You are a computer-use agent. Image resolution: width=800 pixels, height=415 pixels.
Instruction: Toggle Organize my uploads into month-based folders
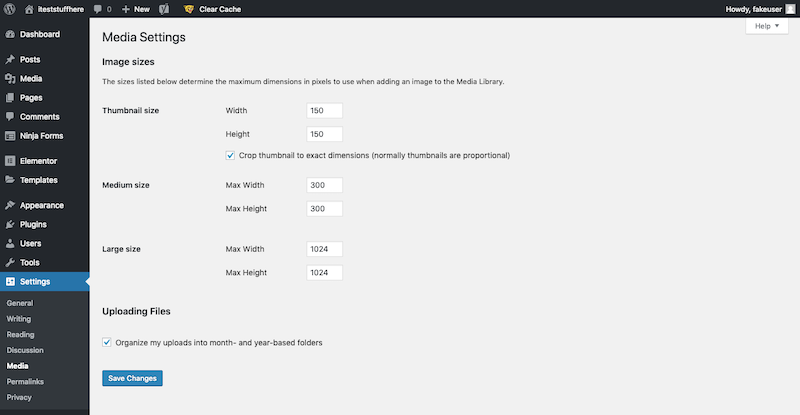107,343
